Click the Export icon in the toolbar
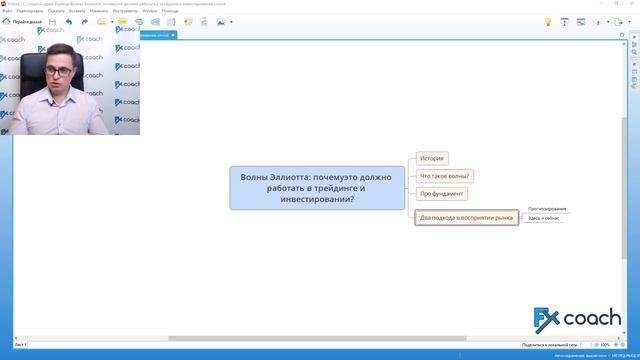This screenshot has height=360, width=640. coord(619,22)
